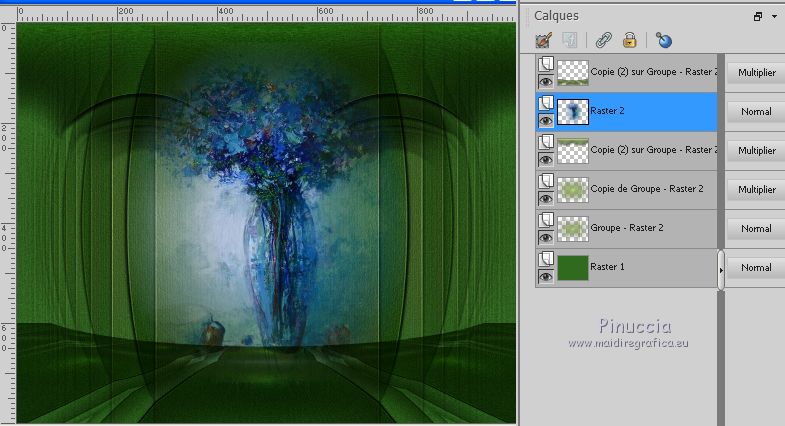Screen dimensions: 785x426
Task: Hide the Copie de Groupe - Raster 2 layer
Action: click(x=546, y=198)
